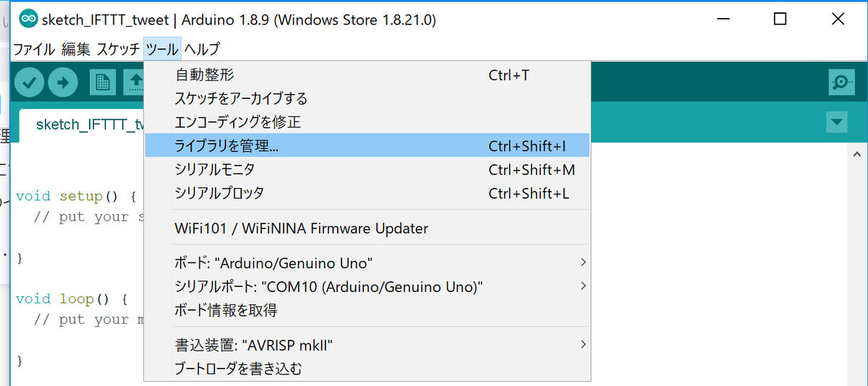The width and height of the screenshot is (868, 386).
Task: Open the Serial Monitor magnifier icon
Action: tap(841, 82)
